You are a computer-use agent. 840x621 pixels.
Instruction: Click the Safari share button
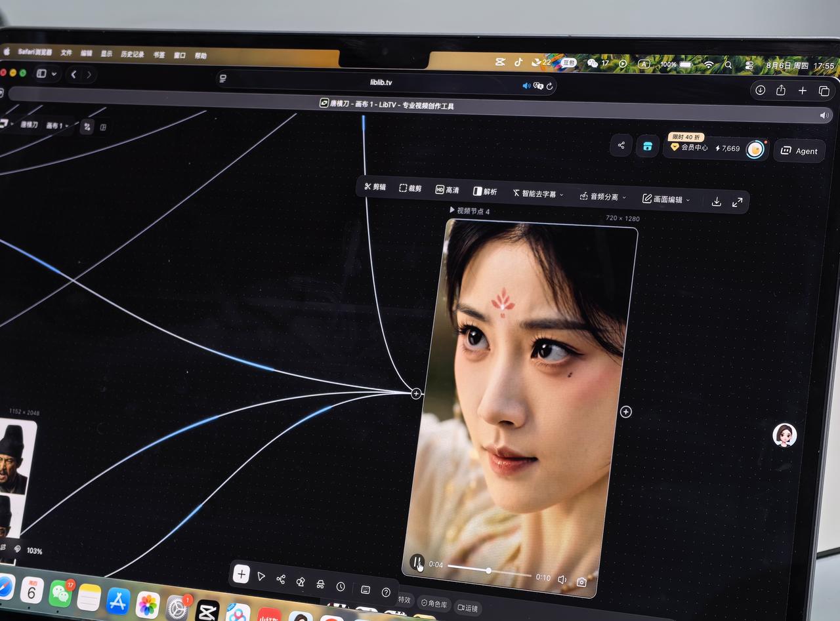[781, 90]
